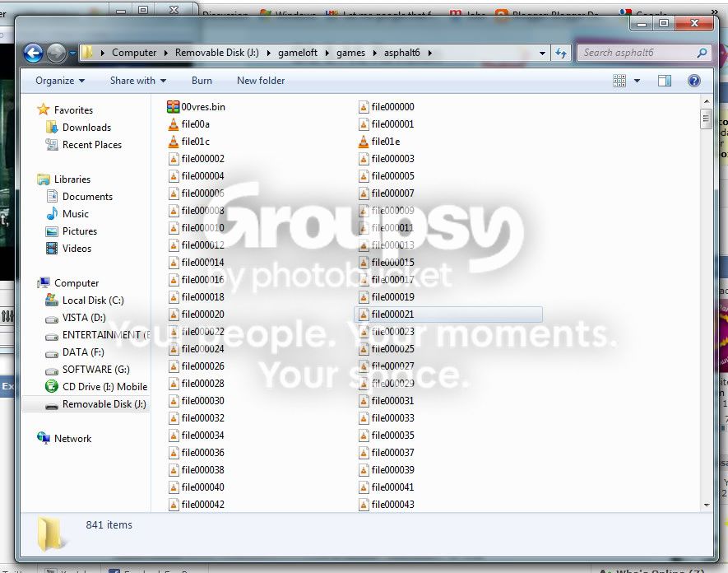Click the Search asphalt6 input box
Viewport: 728px width, 573px height.
pyautogui.click(x=638, y=53)
